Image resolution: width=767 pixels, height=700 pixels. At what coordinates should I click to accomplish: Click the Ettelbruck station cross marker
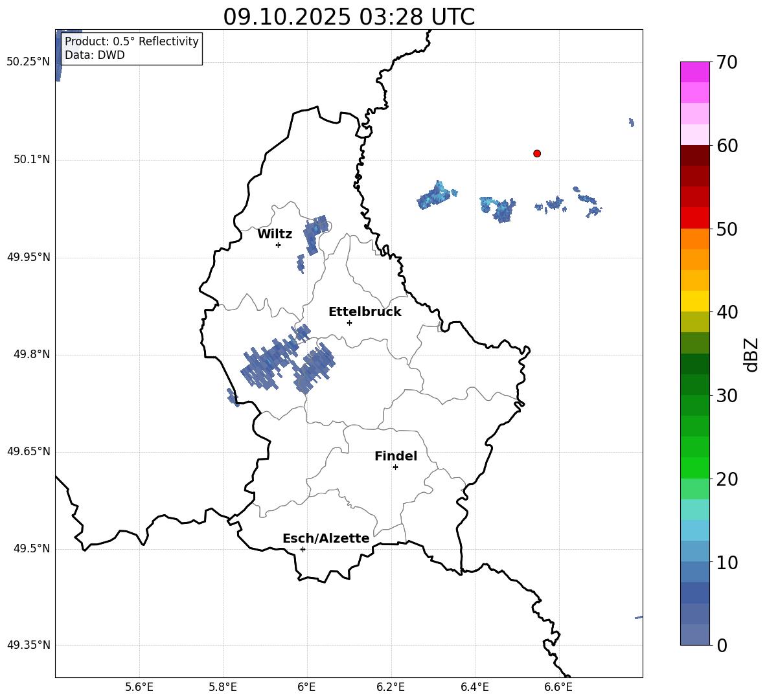[x=349, y=322]
